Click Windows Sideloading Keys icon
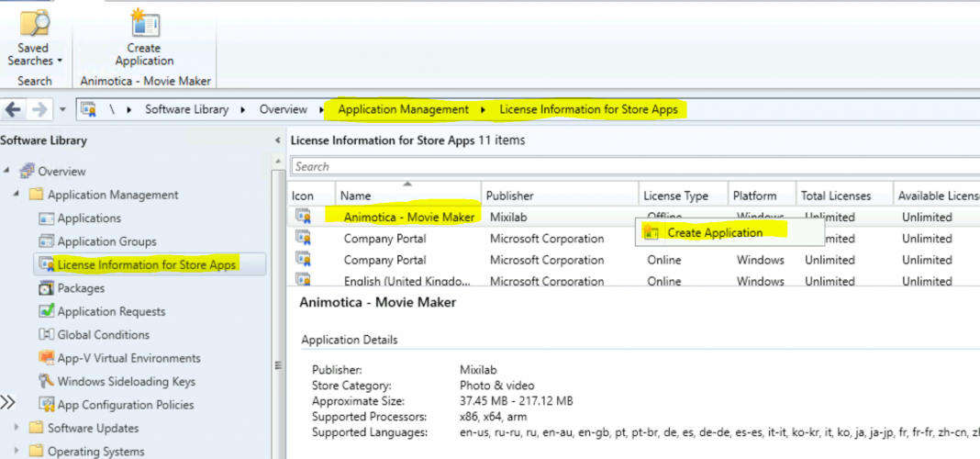Viewport: 980px width, 459px height. tap(47, 382)
